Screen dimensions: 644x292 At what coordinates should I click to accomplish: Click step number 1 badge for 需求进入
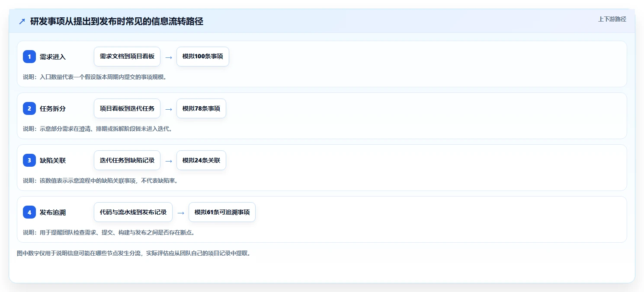(29, 57)
